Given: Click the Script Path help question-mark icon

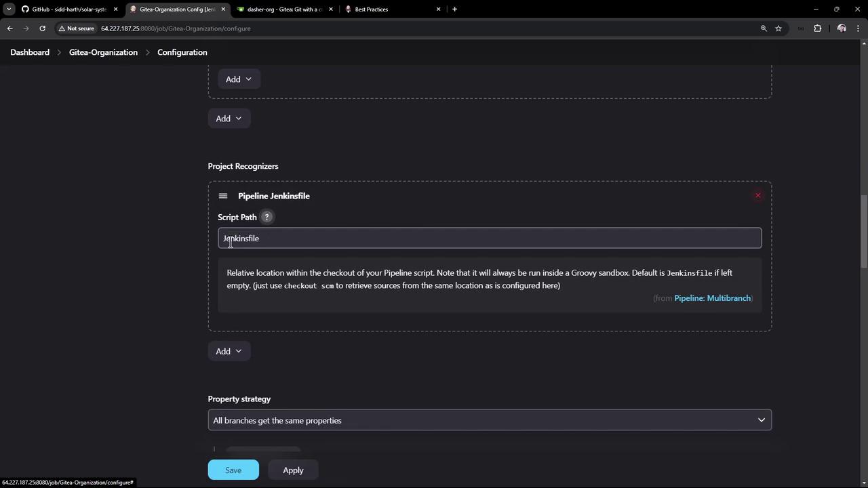Looking at the screenshot, I should 267,217.
